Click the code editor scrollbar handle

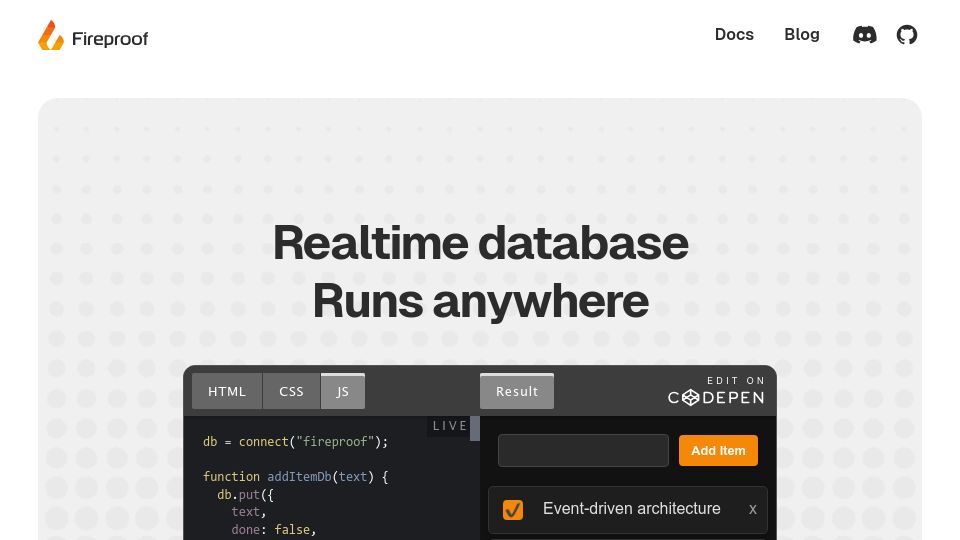click(x=474, y=428)
